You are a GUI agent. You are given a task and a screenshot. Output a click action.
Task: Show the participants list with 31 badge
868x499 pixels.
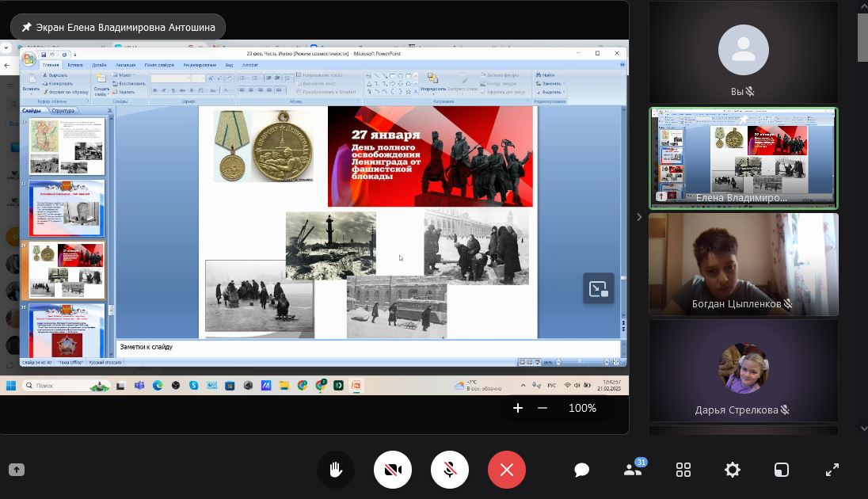click(x=632, y=469)
